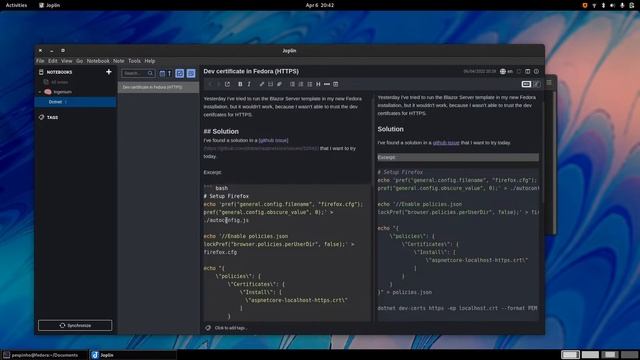640x360 pixels.
Task: Click the search magnifier icon
Action: tap(150, 73)
